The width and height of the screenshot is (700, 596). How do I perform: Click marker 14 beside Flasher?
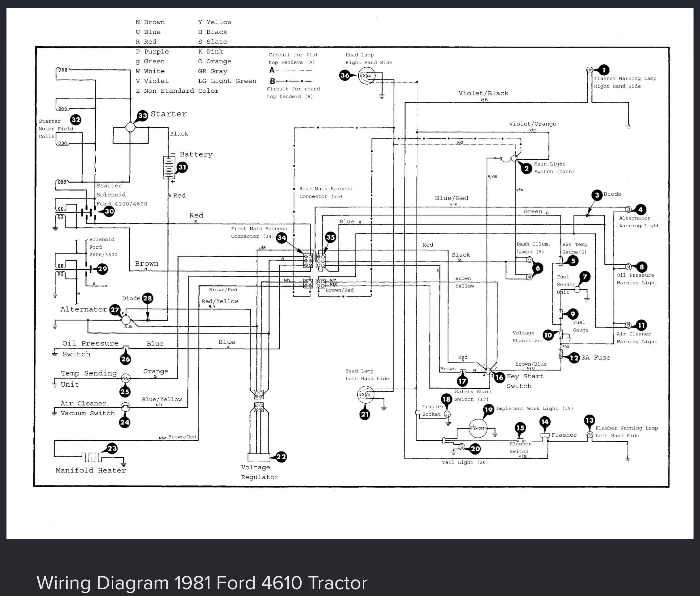click(545, 422)
